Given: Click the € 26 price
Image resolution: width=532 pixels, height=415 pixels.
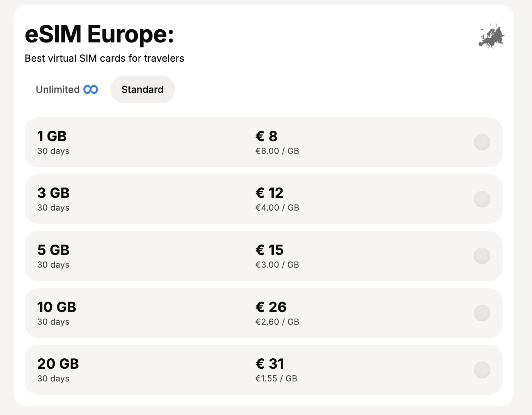Looking at the screenshot, I should point(271,307).
